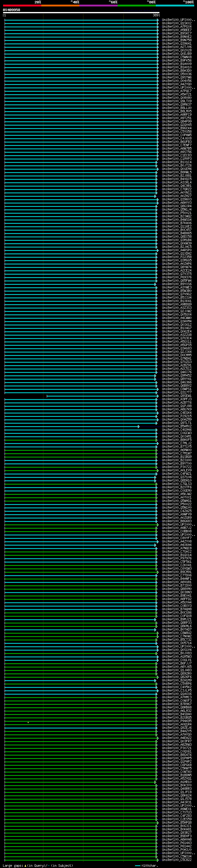Image resolution: width=197 pixels, height=868 pixels.
Task: Select hit label UniRef100_B1A009
Action: 176,64
